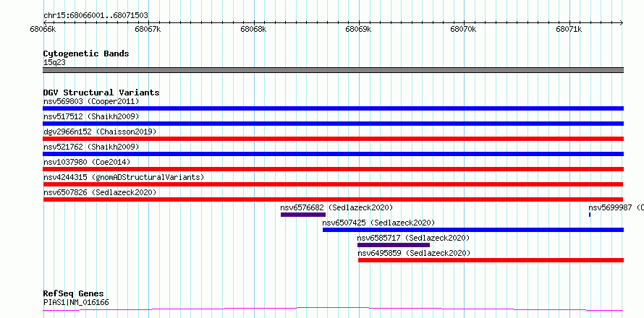Open the nsv6495859 (Sedlazeck2020) label
The image size is (644, 318).
coord(414,253)
